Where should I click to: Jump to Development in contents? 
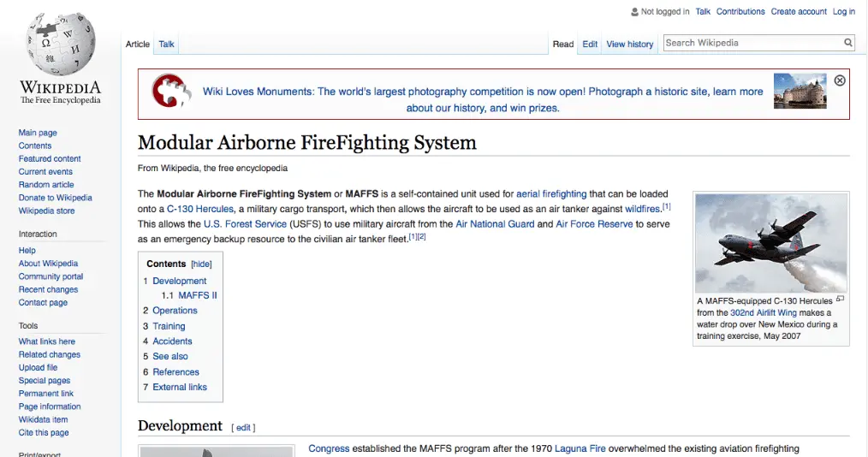click(180, 281)
